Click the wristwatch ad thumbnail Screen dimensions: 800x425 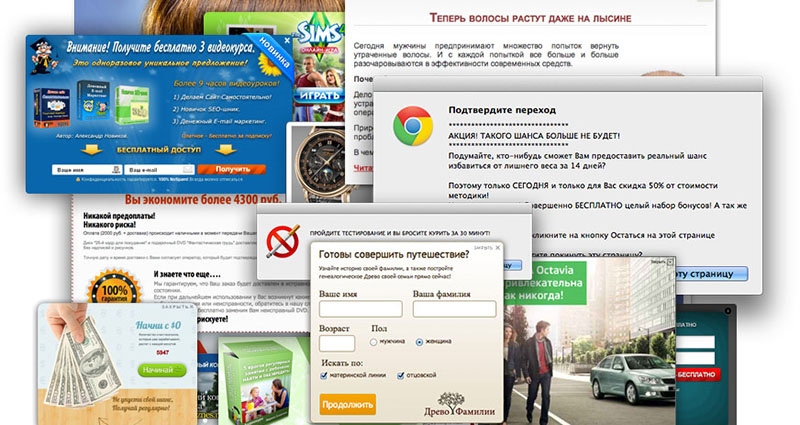[320, 163]
